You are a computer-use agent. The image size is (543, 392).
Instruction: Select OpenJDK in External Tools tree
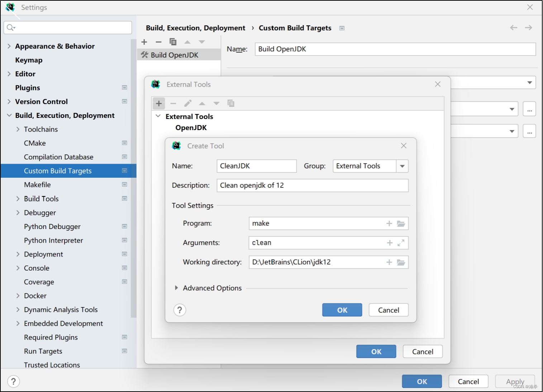[191, 128]
